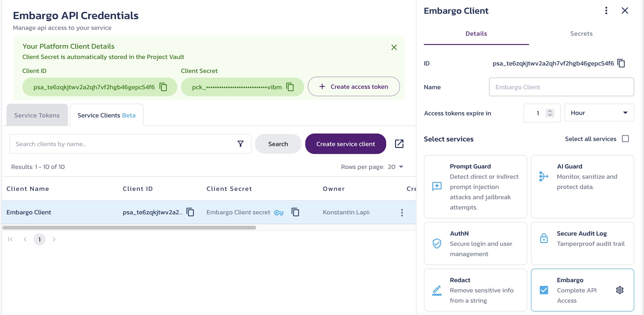Click the AuthN shield icon
The height and width of the screenshot is (315, 644).
(x=437, y=243)
